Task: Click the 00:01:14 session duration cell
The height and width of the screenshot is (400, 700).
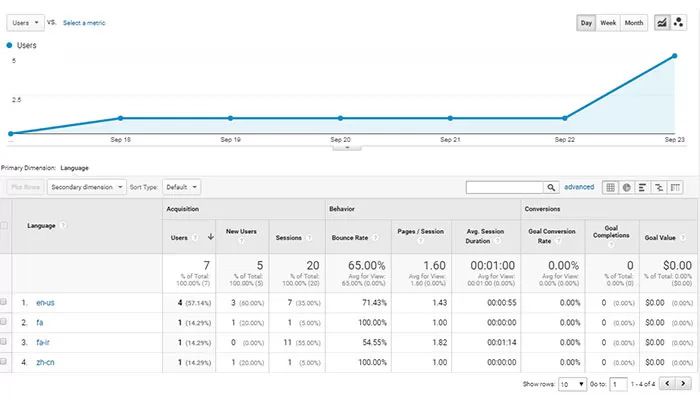Action: click(502, 342)
